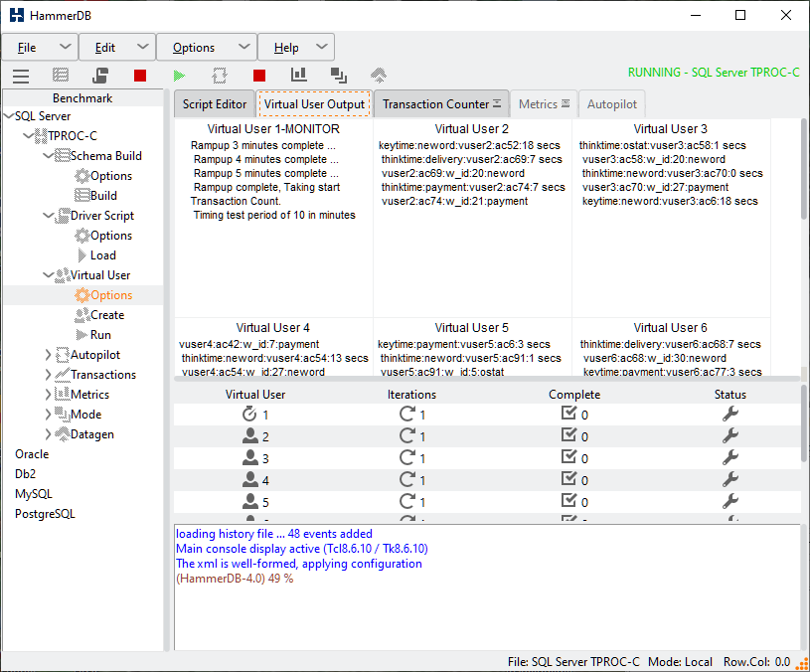Open the Autopilot tab
Viewport: 810px width, 672px height.
click(611, 104)
